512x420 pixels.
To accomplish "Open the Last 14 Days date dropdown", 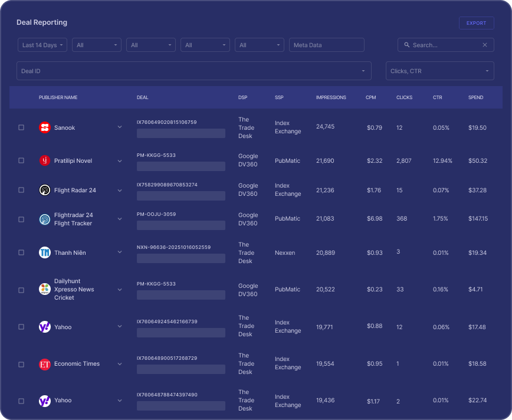I will (41, 45).
